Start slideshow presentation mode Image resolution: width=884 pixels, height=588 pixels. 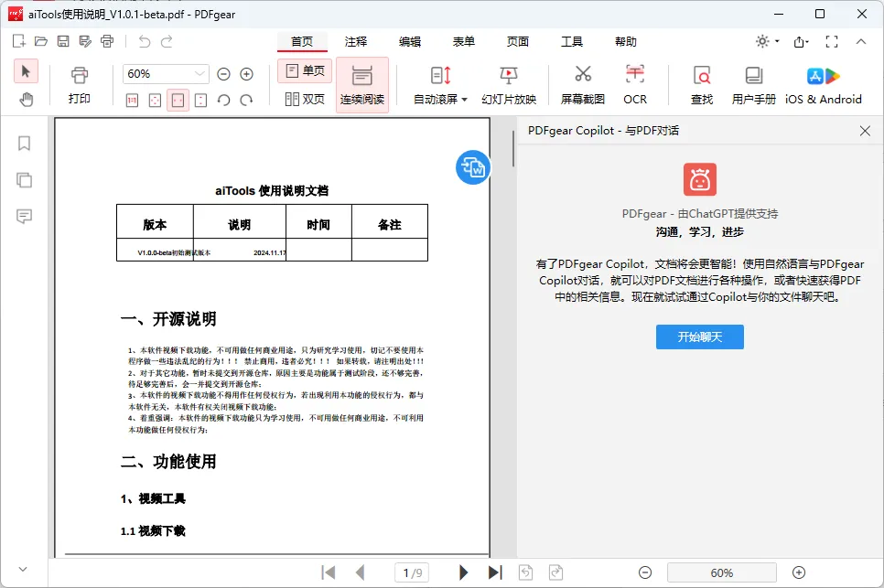(509, 84)
